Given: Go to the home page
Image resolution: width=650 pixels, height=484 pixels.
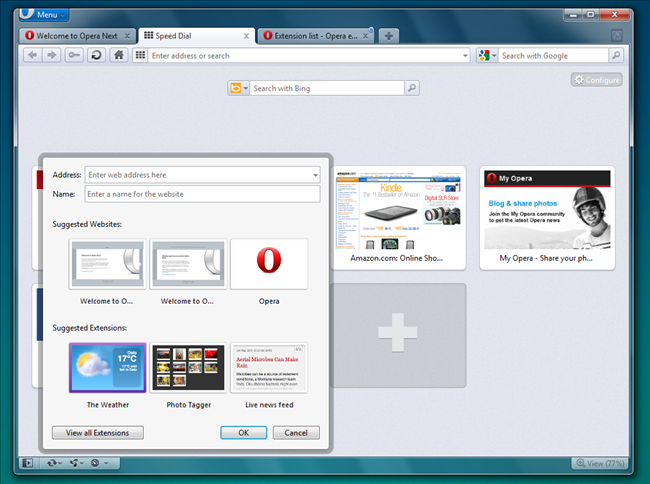Looking at the screenshot, I should pyautogui.click(x=119, y=55).
